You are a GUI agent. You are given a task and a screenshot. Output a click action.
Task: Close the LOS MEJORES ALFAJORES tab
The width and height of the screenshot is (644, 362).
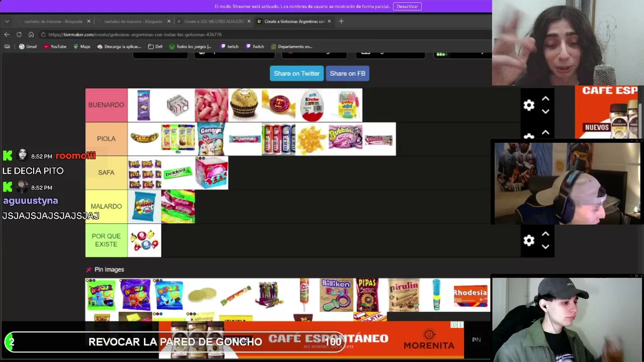[x=249, y=21]
